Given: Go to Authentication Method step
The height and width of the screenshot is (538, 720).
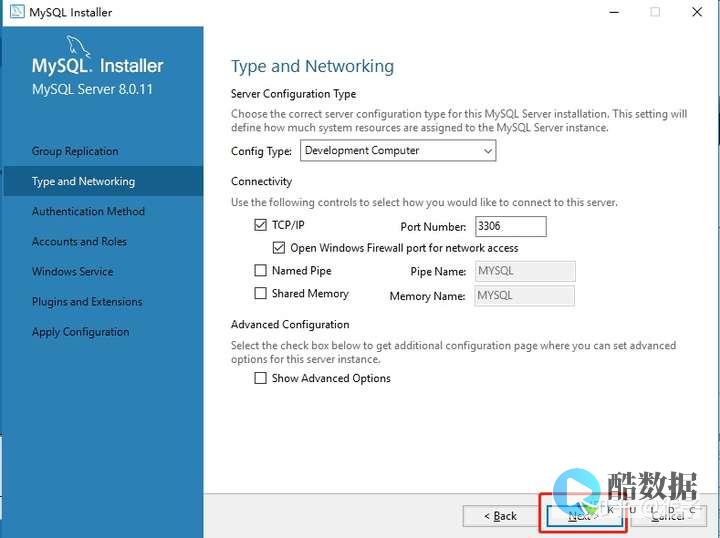Looking at the screenshot, I should [88, 211].
